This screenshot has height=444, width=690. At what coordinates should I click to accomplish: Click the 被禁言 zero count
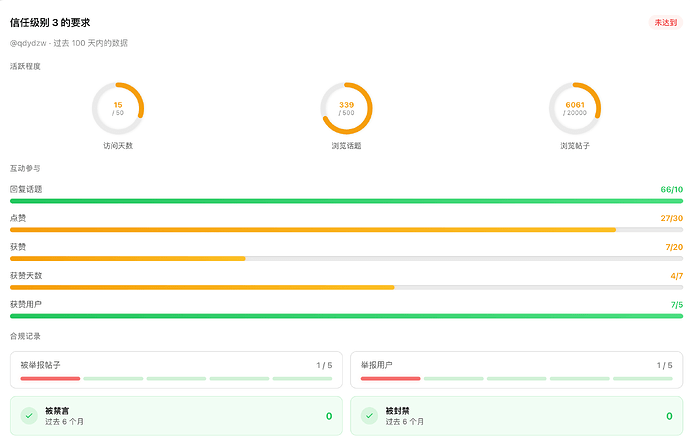pyautogui.click(x=329, y=416)
